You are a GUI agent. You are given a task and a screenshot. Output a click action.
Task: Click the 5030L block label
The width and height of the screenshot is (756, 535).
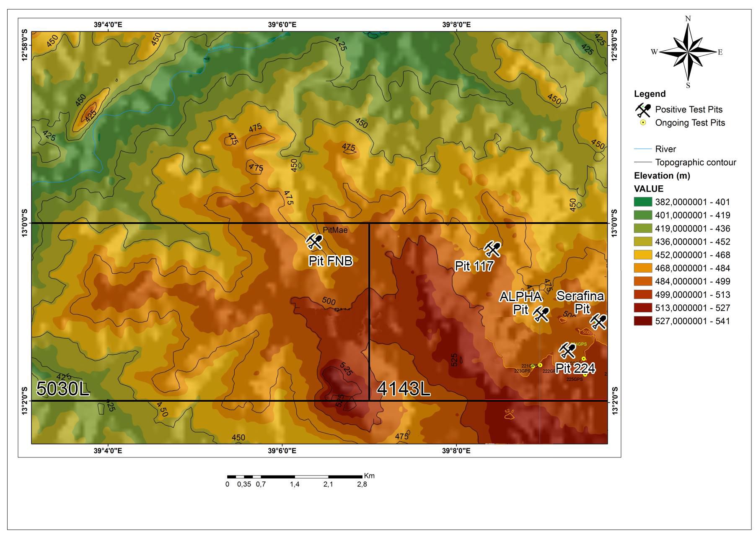(x=63, y=389)
